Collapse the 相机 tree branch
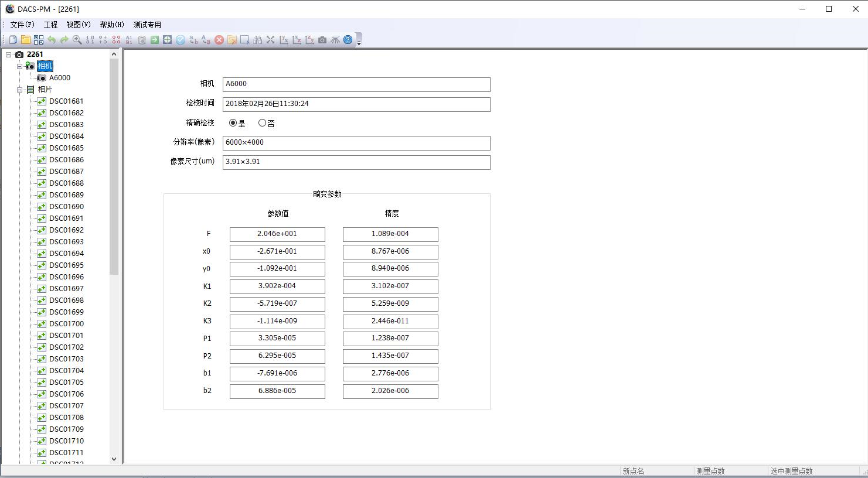The height and width of the screenshot is (478, 868). point(19,66)
